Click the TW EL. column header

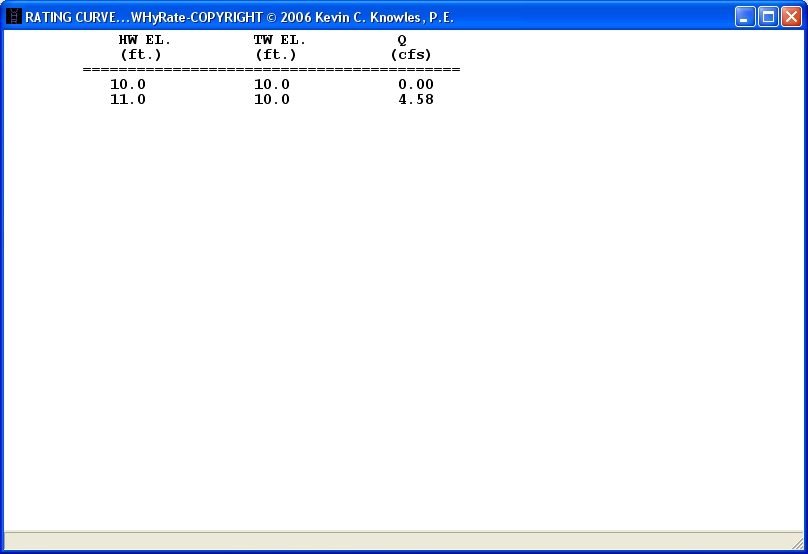tap(279, 40)
